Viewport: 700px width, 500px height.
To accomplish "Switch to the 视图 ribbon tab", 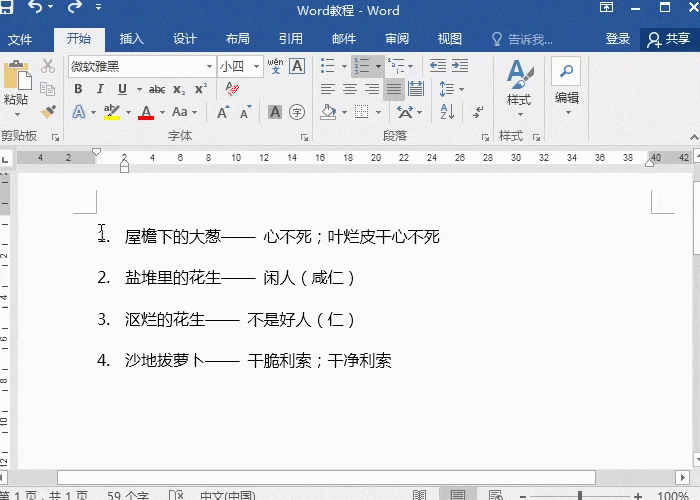I will [x=450, y=39].
